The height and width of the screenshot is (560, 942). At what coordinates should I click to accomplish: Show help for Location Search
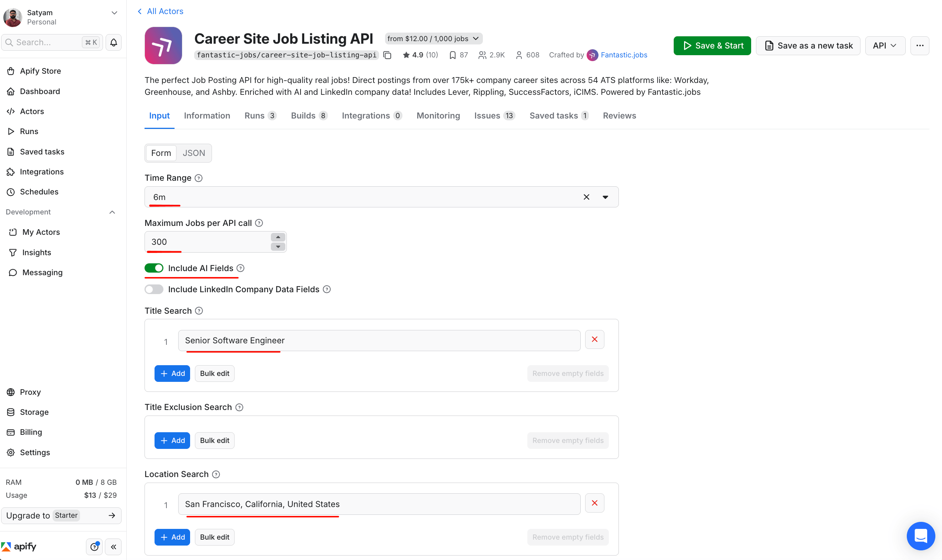pos(216,474)
